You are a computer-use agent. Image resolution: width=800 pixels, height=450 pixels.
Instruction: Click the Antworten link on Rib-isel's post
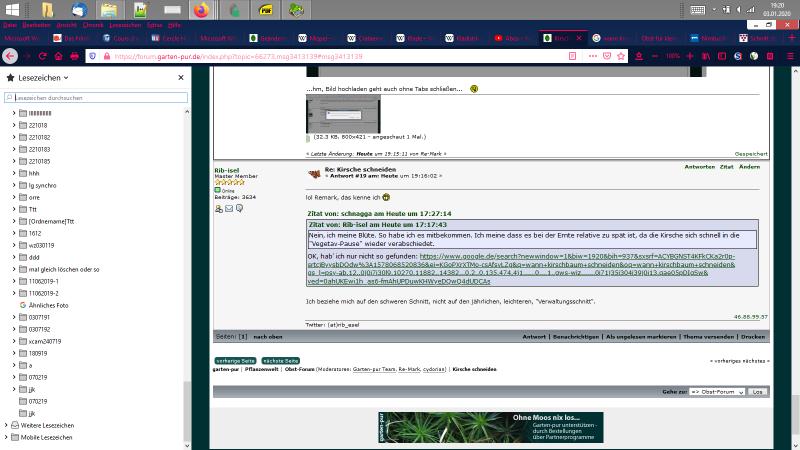point(699,166)
